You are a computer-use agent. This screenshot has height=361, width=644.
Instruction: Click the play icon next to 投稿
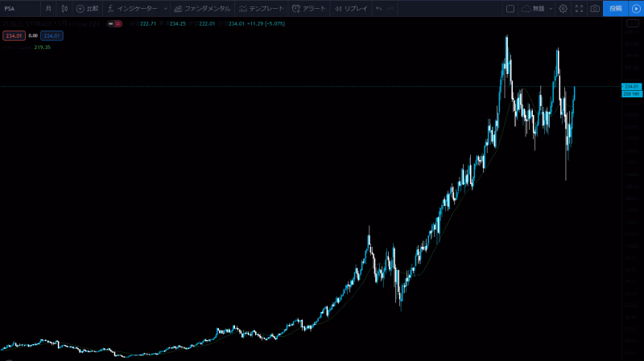[635, 8]
